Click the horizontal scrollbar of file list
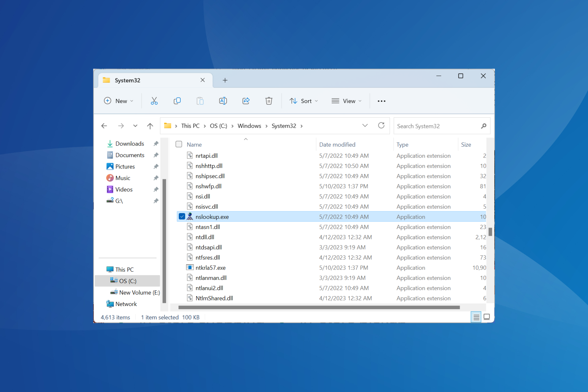The height and width of the screenshot is (392, 588). [x=319, y=307]
